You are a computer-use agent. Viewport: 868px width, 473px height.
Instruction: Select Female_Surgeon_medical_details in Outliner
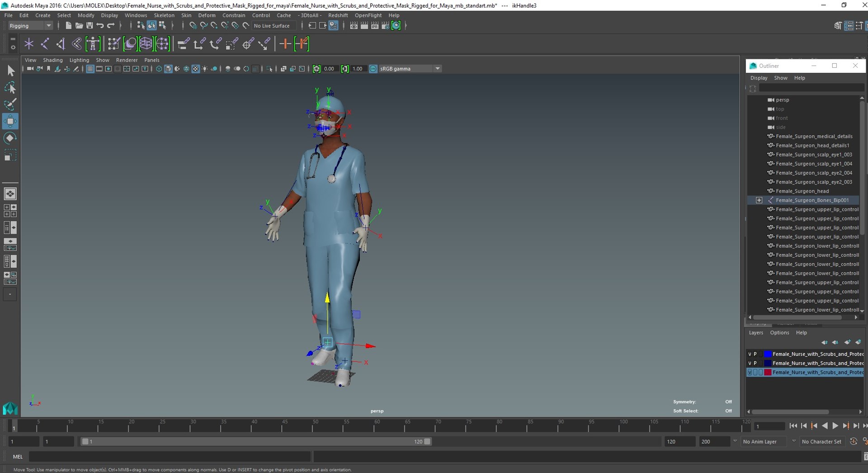coord(814,136)
